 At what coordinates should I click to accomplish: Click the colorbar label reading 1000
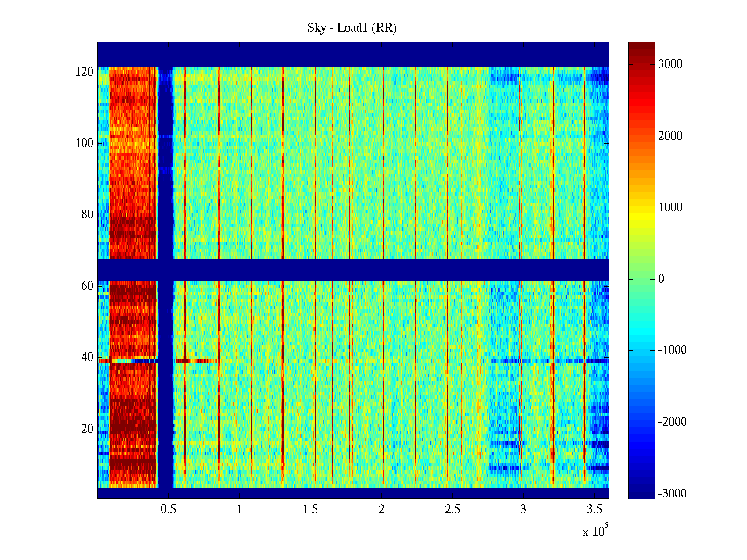point(670,208)
